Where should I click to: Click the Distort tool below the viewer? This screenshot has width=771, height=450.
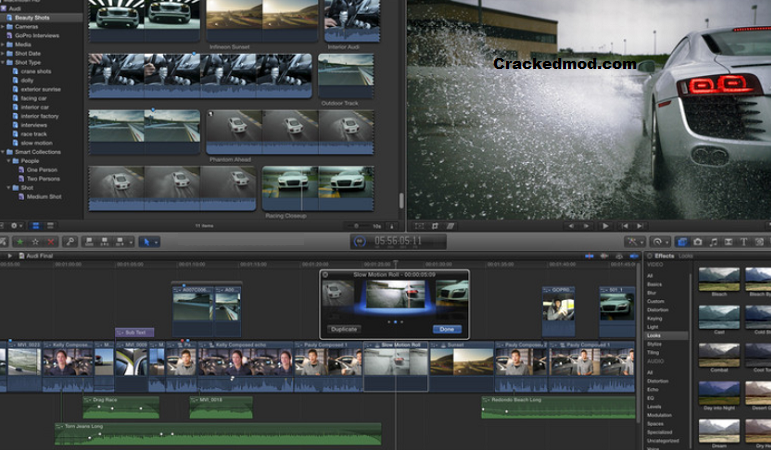pyautogui.click(x=450, y=226)
